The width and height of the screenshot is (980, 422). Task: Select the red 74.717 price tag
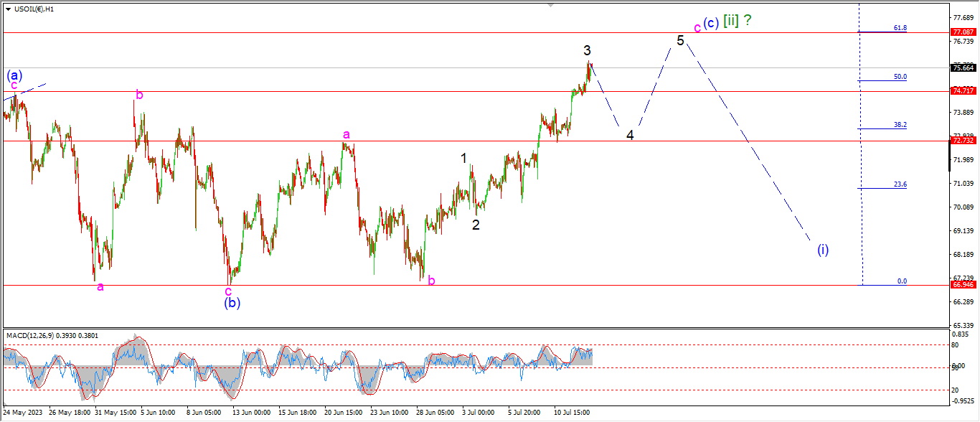coord(963,91)
